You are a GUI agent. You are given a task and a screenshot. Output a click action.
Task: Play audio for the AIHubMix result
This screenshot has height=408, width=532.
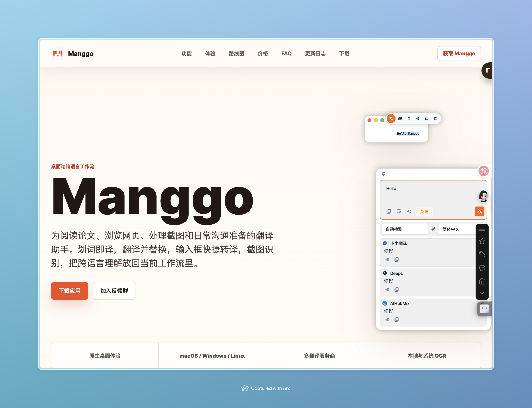[x=387, y=320]
